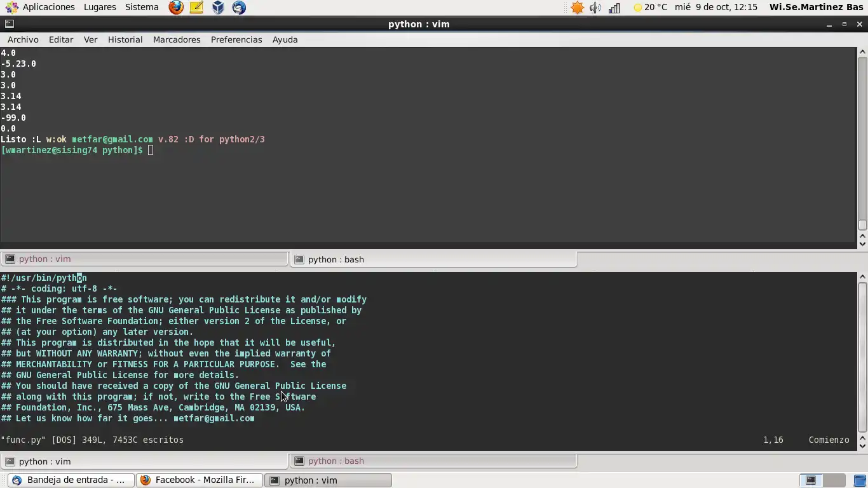Select the lower pane's 'python : vim' tab
868x488 pixels.
pyautogui.click(x=144, y=461)
